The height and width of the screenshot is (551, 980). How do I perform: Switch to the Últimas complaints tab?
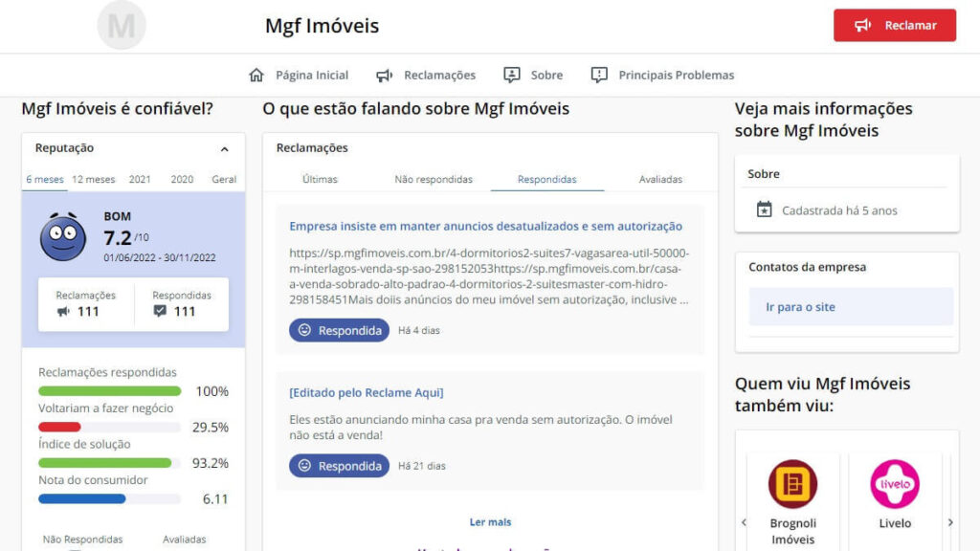pos(320,179)
